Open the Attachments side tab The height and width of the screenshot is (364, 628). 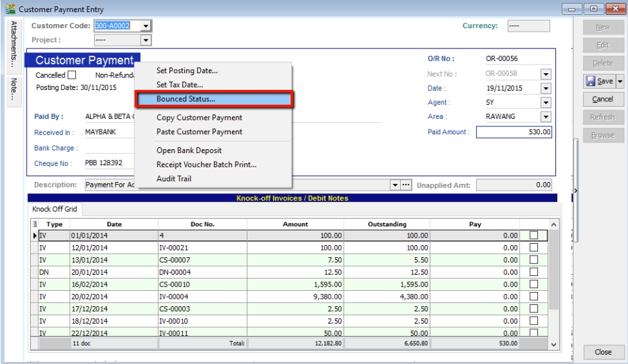13,44
